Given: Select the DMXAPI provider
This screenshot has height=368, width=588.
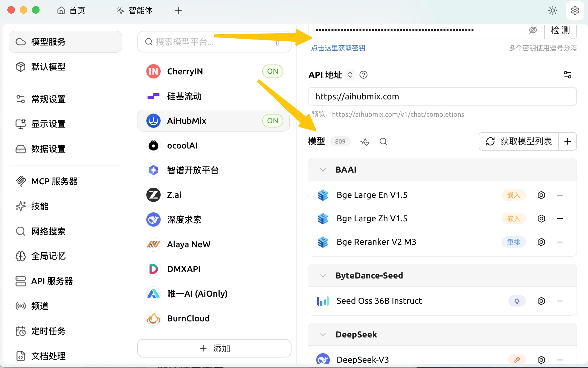Looking at the screenshot, I should pos(213,269).
